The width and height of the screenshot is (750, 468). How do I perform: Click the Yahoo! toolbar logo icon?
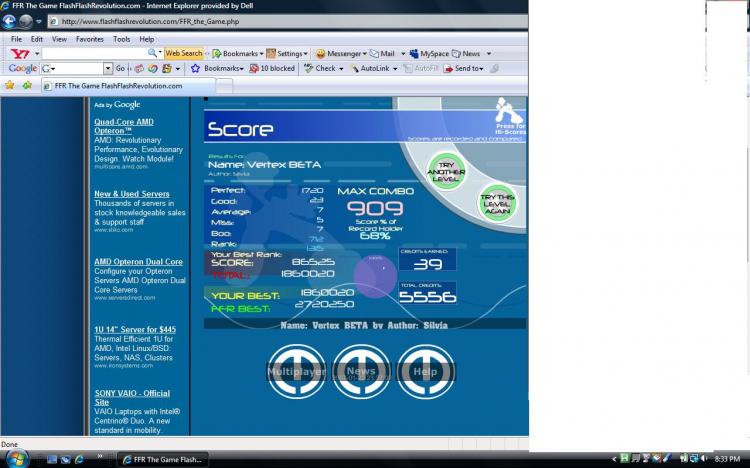(19, 53)
